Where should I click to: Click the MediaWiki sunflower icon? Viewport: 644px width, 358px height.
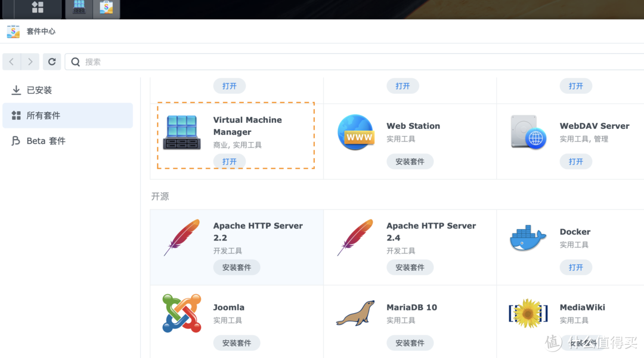click(x=528, y=313)
